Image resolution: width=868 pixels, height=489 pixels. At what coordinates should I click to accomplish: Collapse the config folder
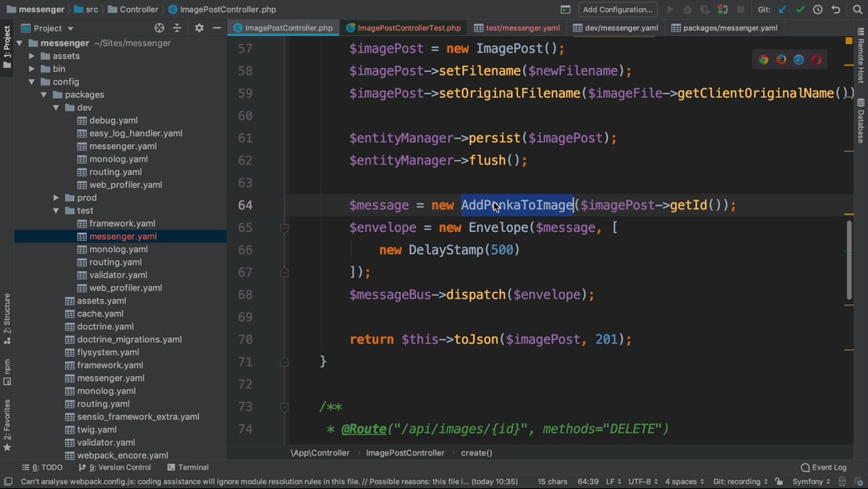click(x=32, y=81)
